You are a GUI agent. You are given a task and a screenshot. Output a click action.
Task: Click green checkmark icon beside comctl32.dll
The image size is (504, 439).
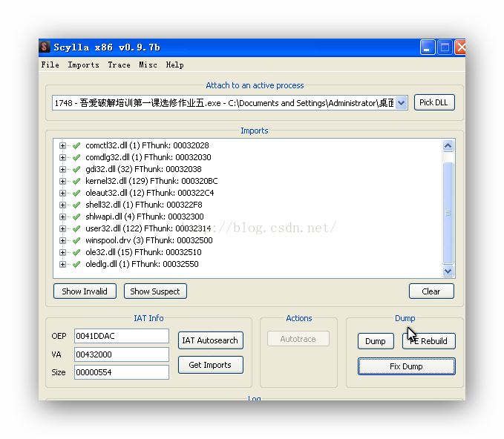coord(76,145)
